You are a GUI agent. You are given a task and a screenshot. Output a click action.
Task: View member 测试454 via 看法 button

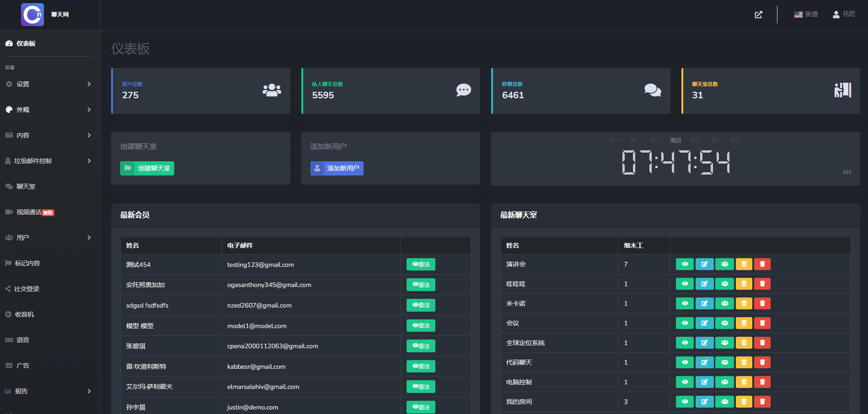[x=421, y=265]
